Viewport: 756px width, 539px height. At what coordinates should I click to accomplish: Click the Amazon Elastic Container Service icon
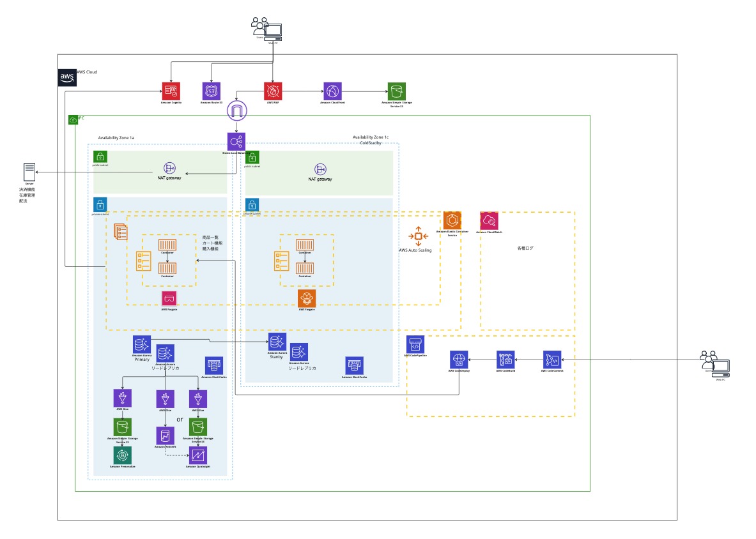pyautogui.click(x=452, y=220)
